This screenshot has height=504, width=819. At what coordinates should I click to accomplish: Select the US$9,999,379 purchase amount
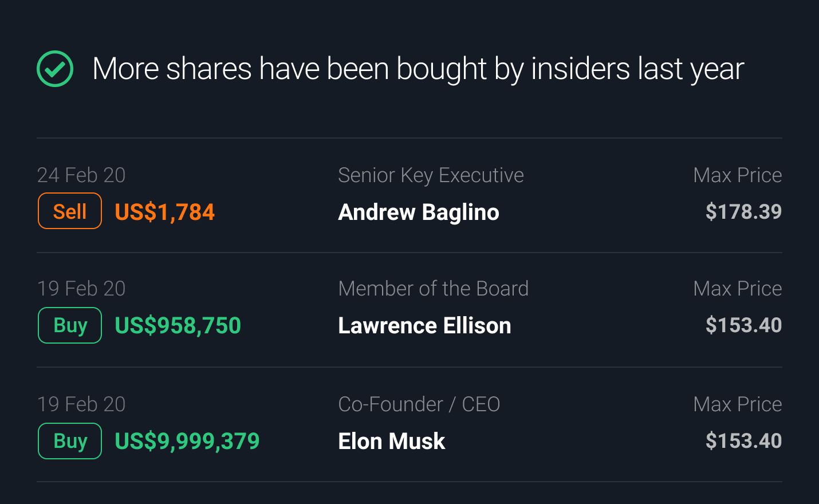[187, 441]
